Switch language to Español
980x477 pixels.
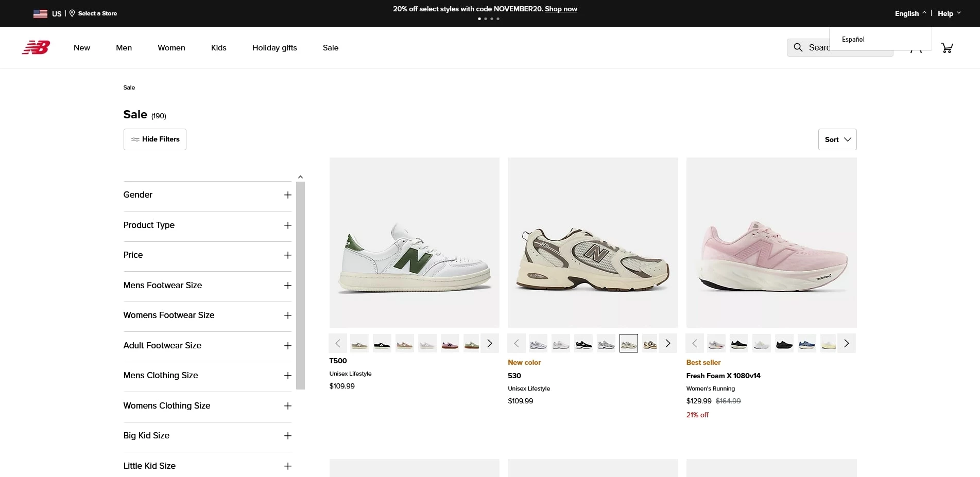click(852, 39)
